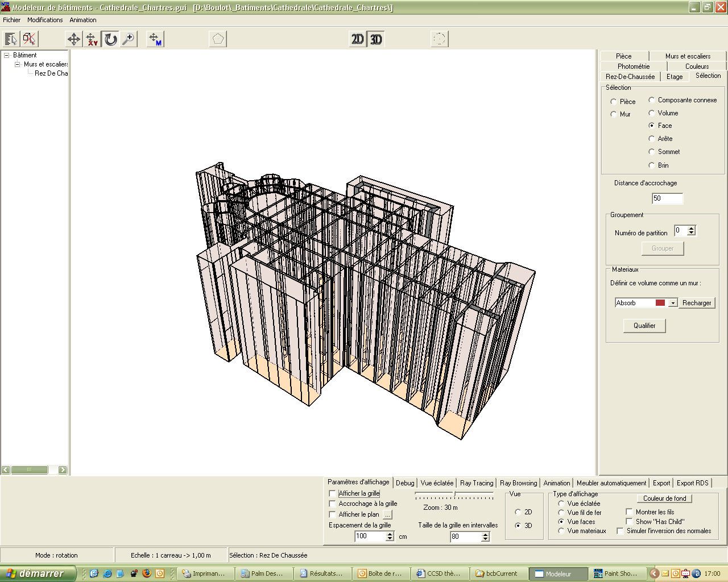
Task: Click the Couleur de fond button
Action: [x=664, y=498]
